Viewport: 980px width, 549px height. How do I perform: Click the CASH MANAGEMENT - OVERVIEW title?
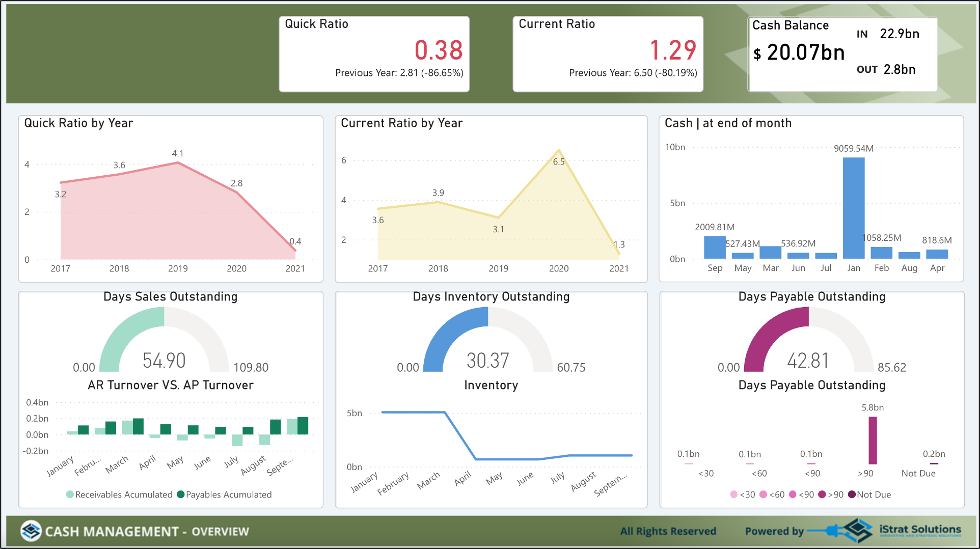click(x=147, y=532)
